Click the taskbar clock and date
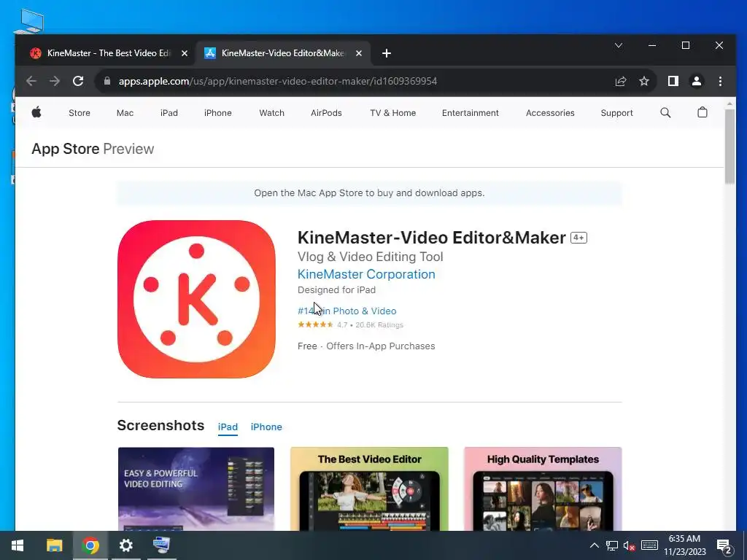Viewport: 747px width, 560px height. [684, 545]
